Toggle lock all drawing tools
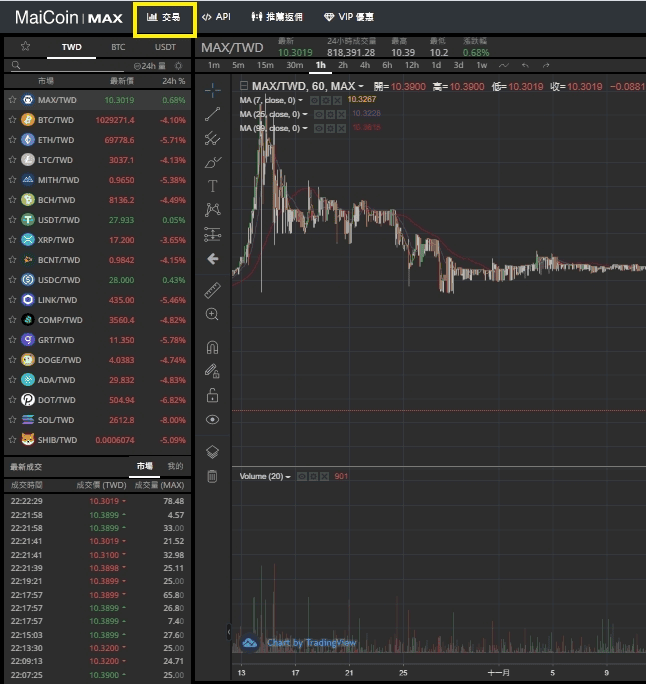This screenshot has height=684, width=646. (x=212, y=396)
